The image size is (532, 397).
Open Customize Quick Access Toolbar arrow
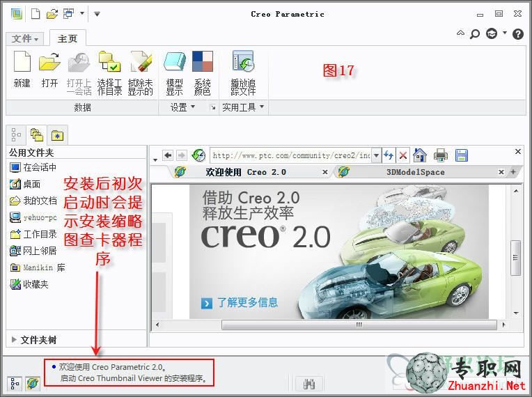[97, 14]
